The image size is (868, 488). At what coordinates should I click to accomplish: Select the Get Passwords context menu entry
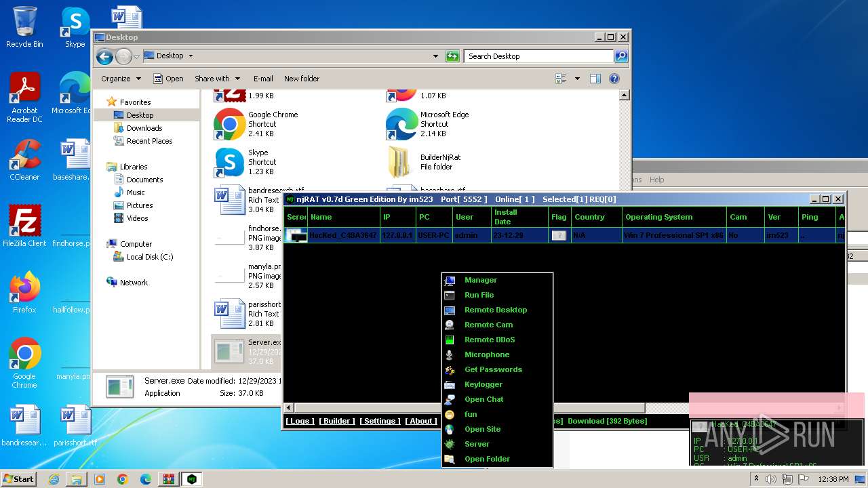(x=497, y=369)
